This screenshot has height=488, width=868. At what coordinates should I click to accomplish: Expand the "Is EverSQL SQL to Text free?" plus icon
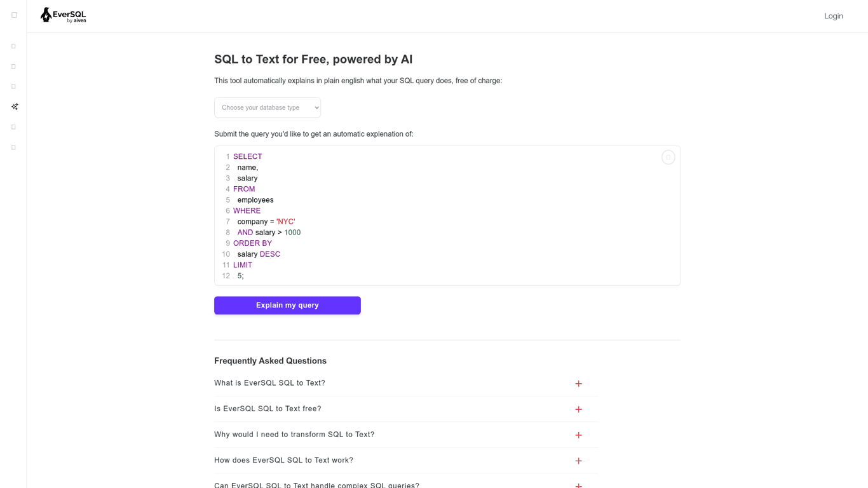578,409
